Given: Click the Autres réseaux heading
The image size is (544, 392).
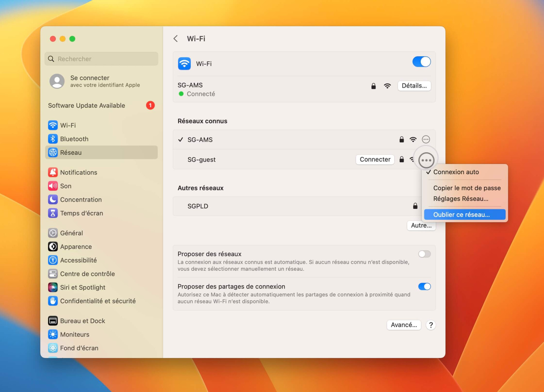Looking at the screenshot, I should (x=200, y=188).
